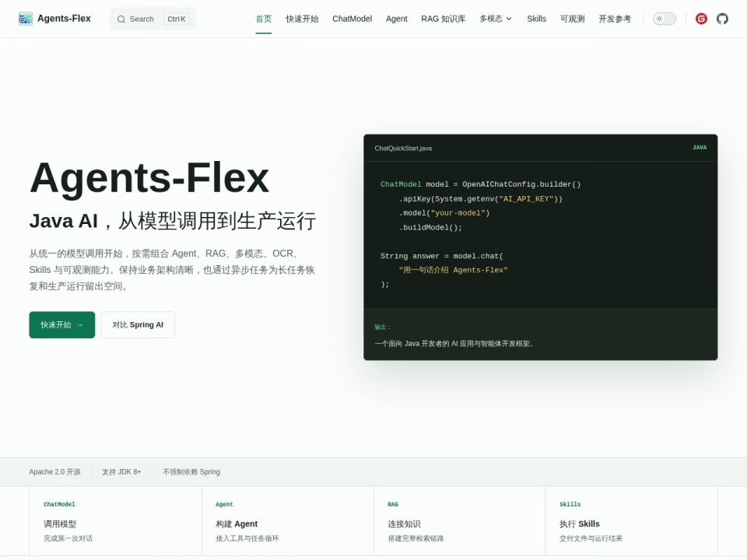Click the Agents-Flex logo icon

point(25,19)
